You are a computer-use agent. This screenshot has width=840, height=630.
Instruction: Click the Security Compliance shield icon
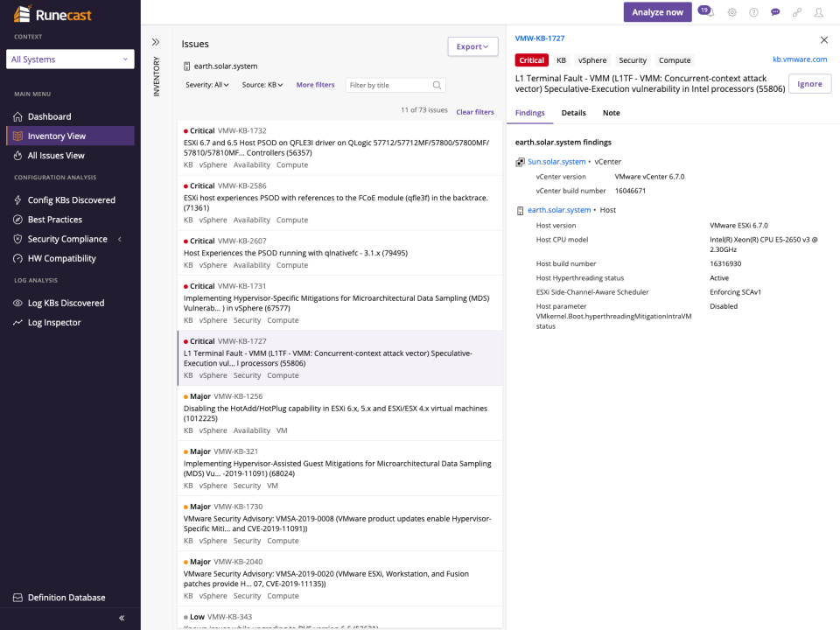pyautogui.click(x=17, y=239)
